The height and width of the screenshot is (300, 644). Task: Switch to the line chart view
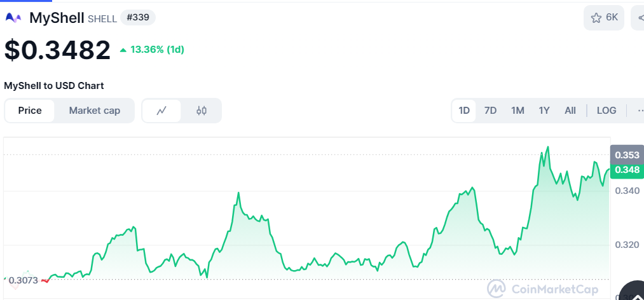161,111
